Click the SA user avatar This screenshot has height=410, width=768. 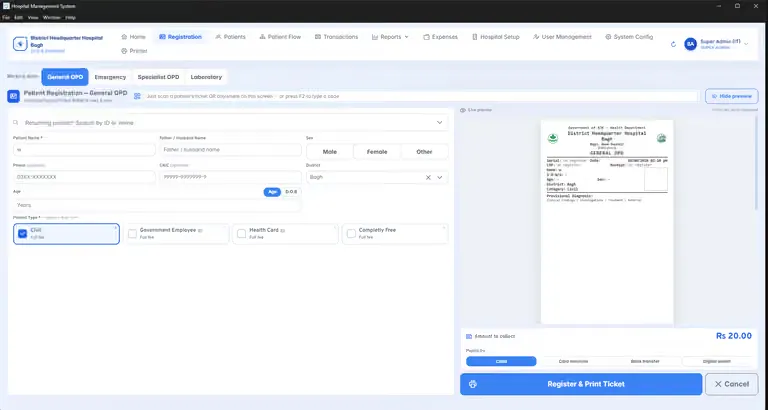click(x=691, y=44)
